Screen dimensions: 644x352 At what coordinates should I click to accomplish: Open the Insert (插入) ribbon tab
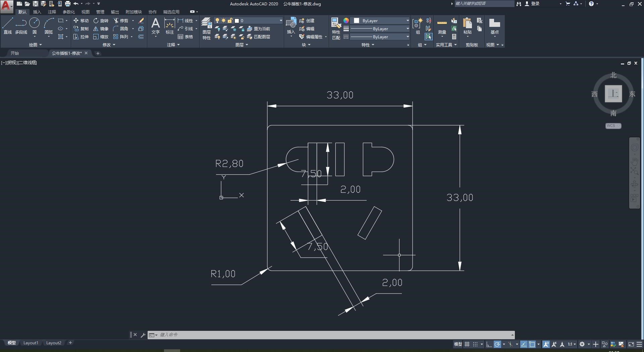pos(37,12)
